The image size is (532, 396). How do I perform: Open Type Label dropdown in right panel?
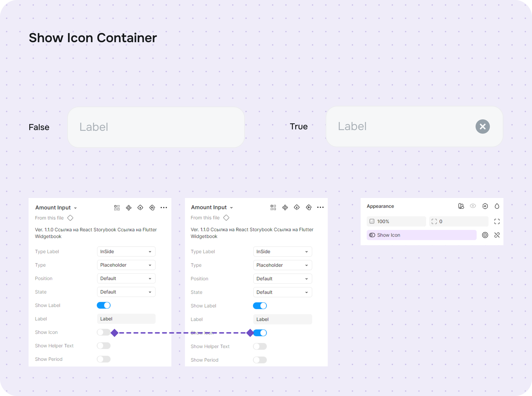[283, 251]
